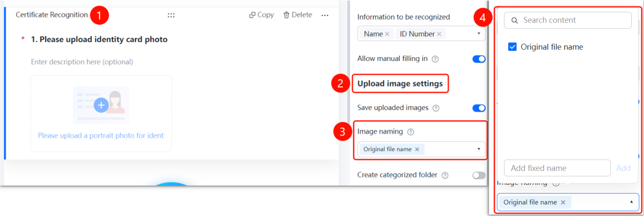Image resolution: width=644 pixels, height=216 pixels.
Task: Remove the ID Number tag
Action: click(x=439, y=34)
